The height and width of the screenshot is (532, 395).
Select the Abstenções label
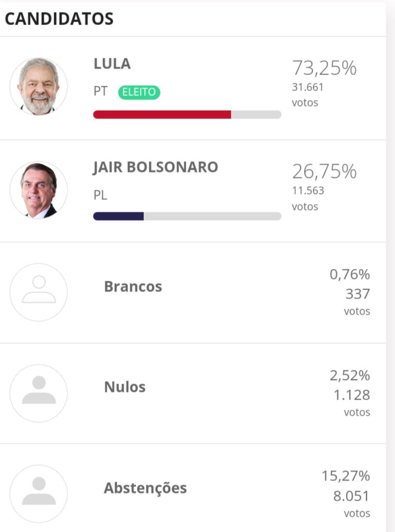145,488
